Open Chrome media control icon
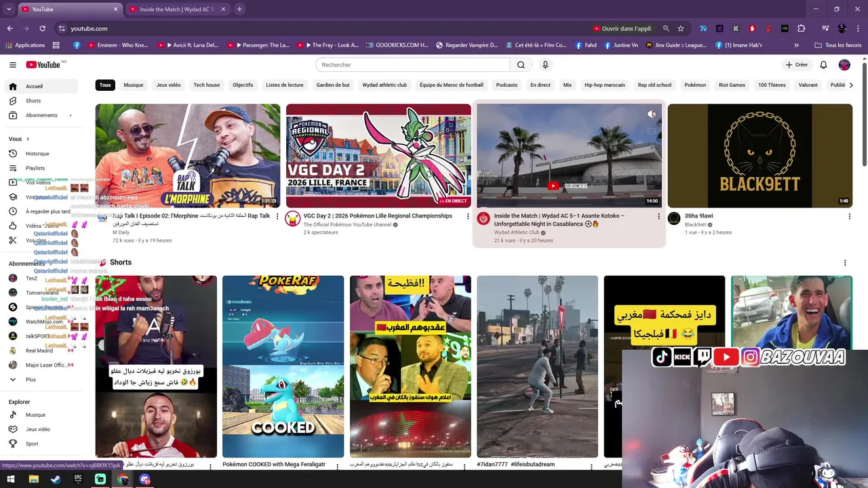Image resolution: width=868 pixels, height=488 pixels. point(825,28)
